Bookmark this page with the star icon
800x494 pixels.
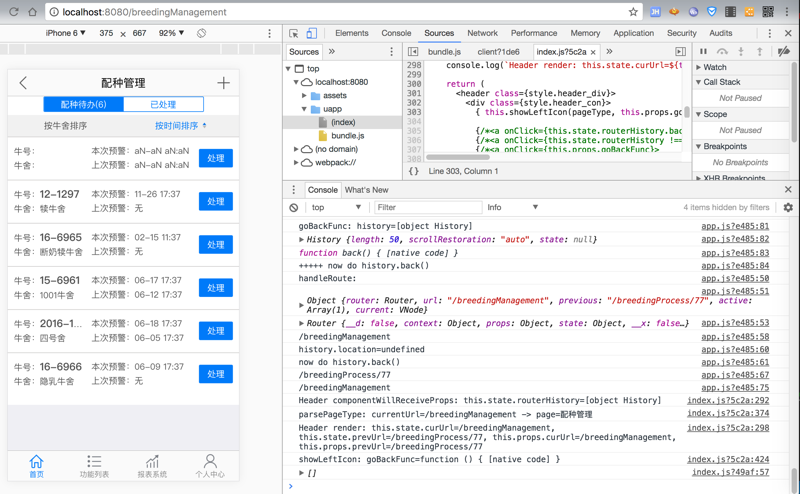click(x=633, y=12)
